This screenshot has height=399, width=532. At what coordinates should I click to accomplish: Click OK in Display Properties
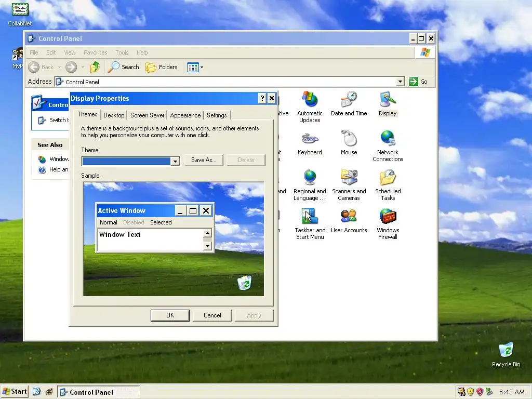tap(170, 315)
